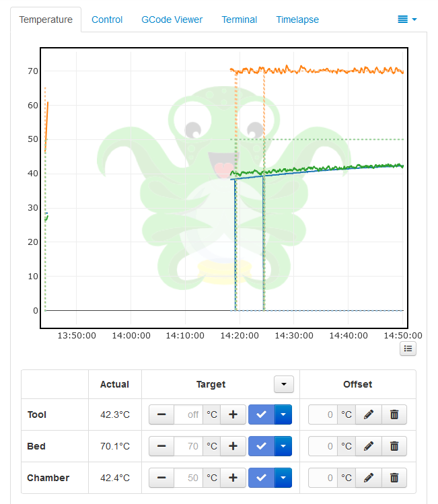Toggle the graph legend list button
Viewport: 438px width, 504px height.
[408, 349]
